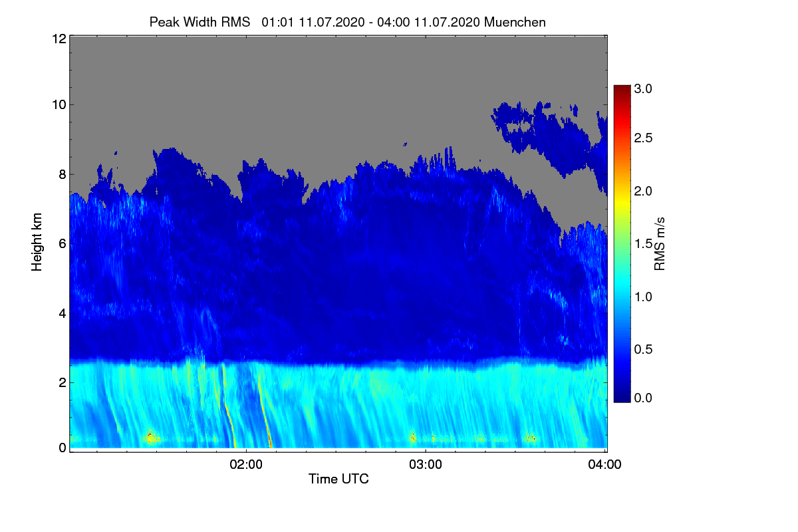Click the 03:00 time tick label
This screenshot has height=532, width=798.
(x=426, y=465)
